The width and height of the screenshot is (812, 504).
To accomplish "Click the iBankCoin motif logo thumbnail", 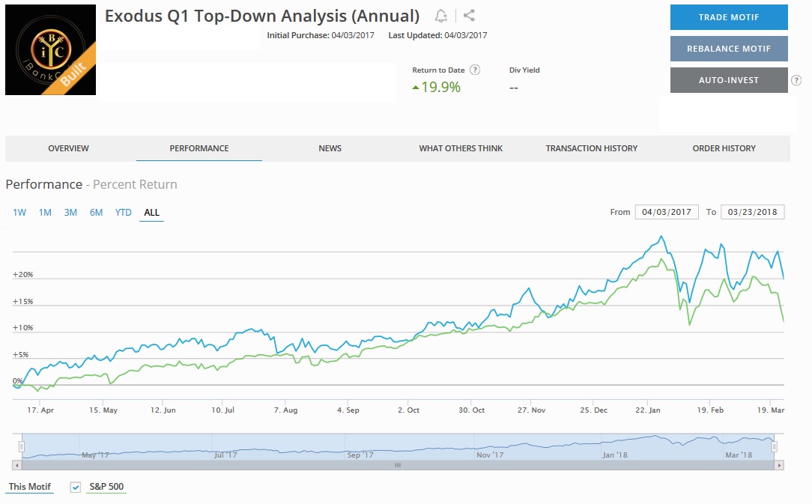I will click(x=51, y=49).
